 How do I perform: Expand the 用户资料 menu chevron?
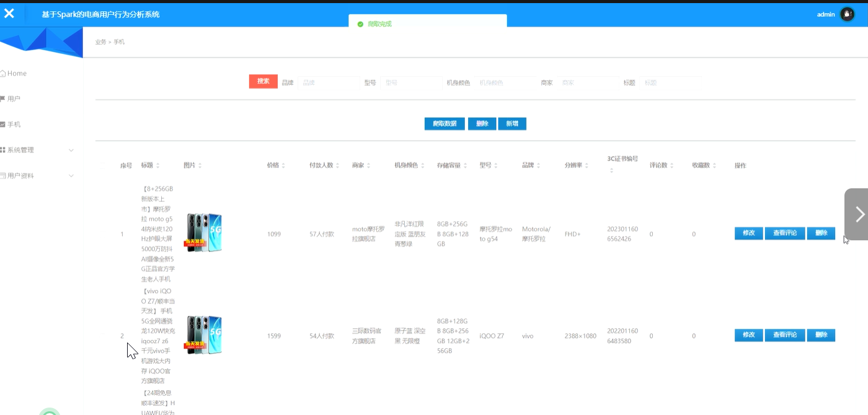coord(71,175)
